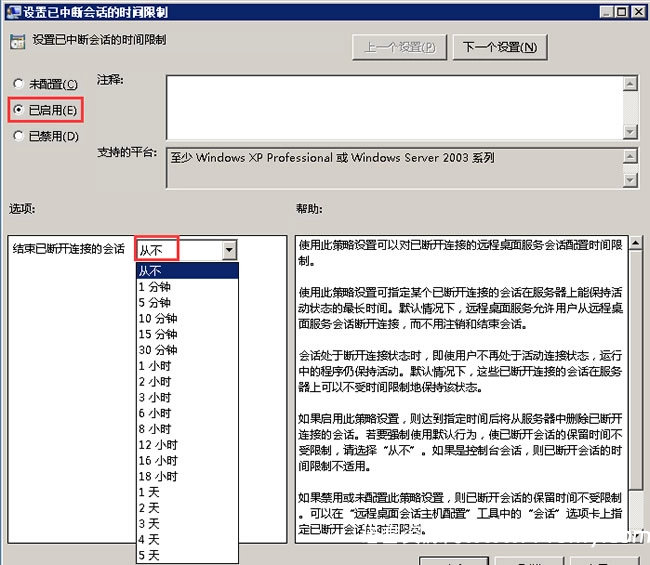Image resolution: width=650 pixels, height=565 pixels.
Task: Close the policy settings window
Action: coord(638,12)
